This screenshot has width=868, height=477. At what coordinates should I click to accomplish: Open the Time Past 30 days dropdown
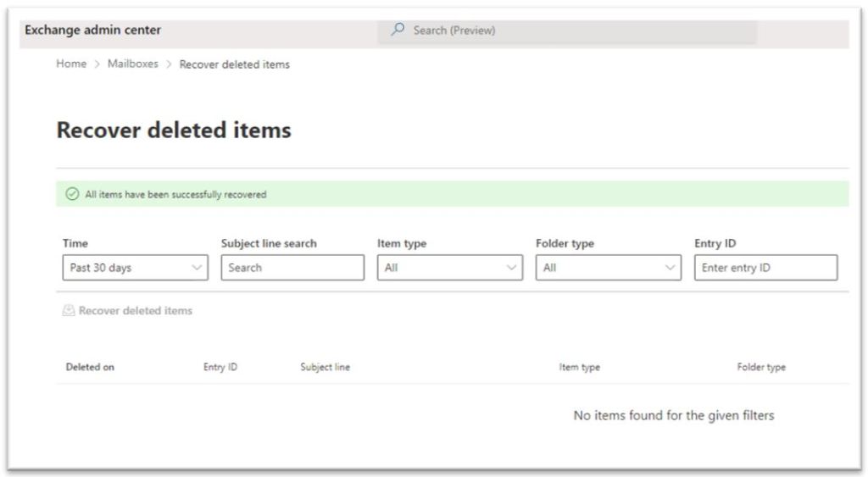[136, 268]
